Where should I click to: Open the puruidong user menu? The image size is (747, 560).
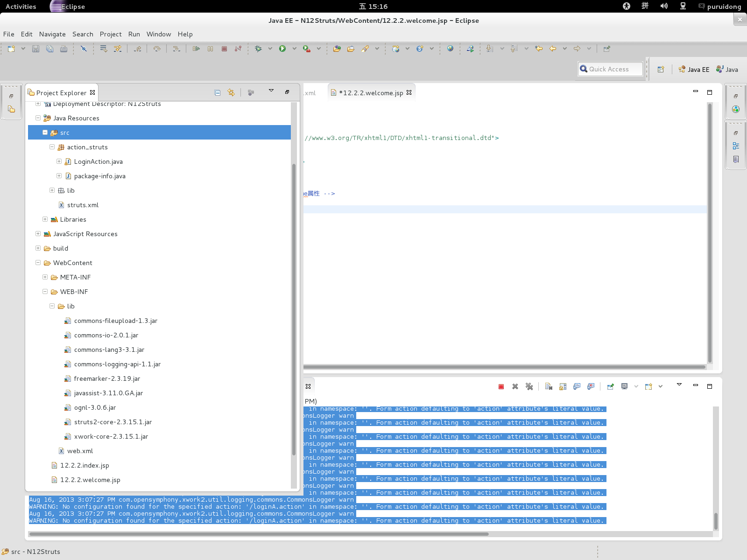point(720,7)
